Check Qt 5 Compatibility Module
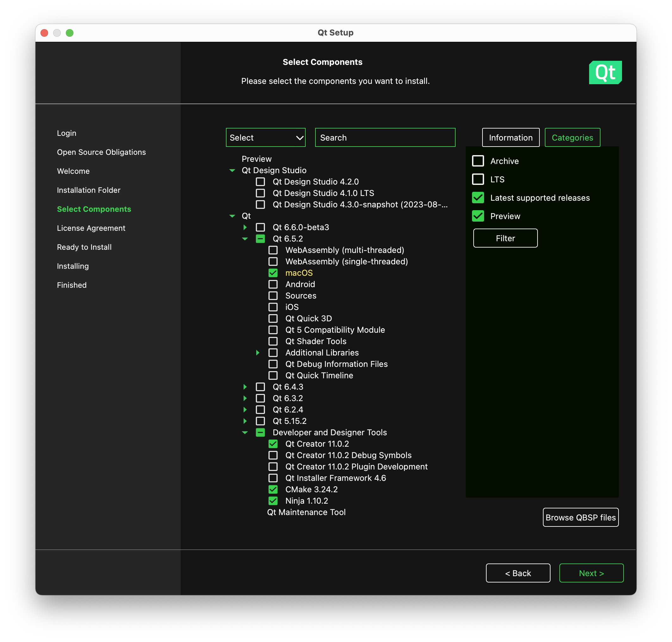Viewport: 672px width, 642px height. pyautogui.click(x=273, y=330)
